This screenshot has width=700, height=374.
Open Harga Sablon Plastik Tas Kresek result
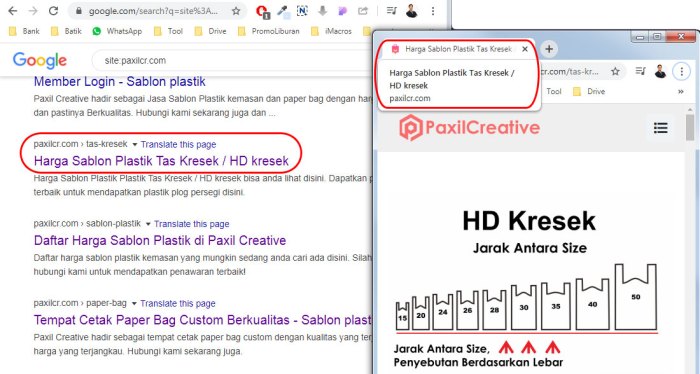coord(161,161)
